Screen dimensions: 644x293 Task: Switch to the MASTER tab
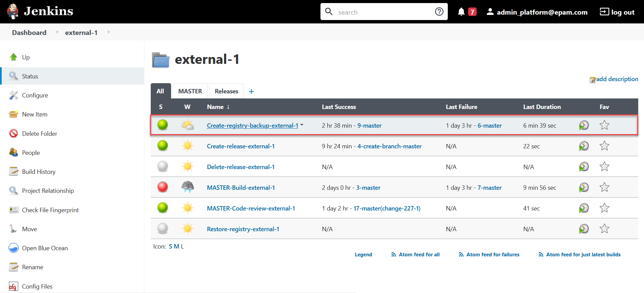tap(190, 91)
